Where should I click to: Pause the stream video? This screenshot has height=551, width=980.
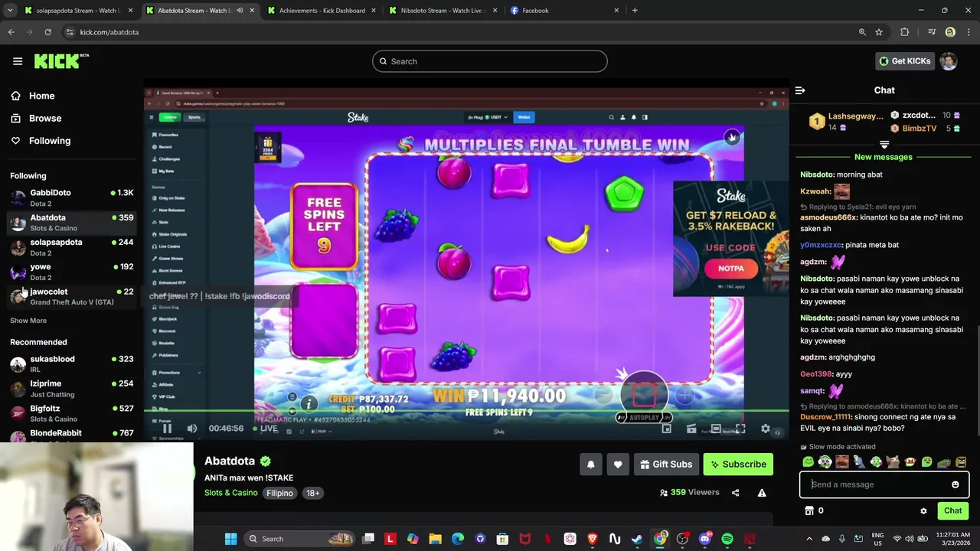pyautogui.click(x=167, y=429)
